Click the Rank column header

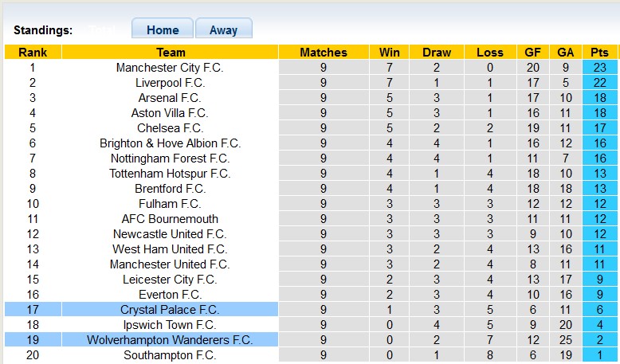(x=33, y=53)
